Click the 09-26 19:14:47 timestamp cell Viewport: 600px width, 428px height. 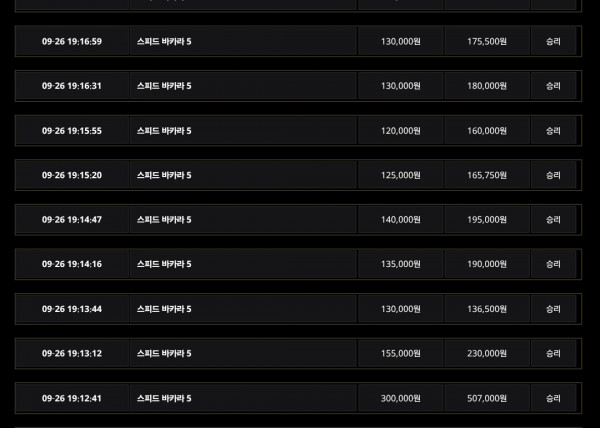click(72, 220)
